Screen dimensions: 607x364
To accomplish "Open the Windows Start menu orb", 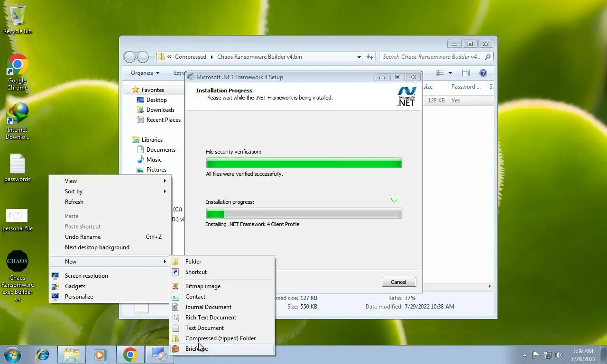I will click(12, 354).
